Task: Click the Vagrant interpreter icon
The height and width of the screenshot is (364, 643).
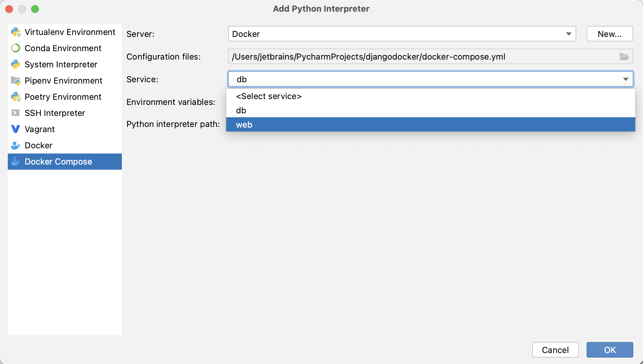Action: click(x=16, y=129)
